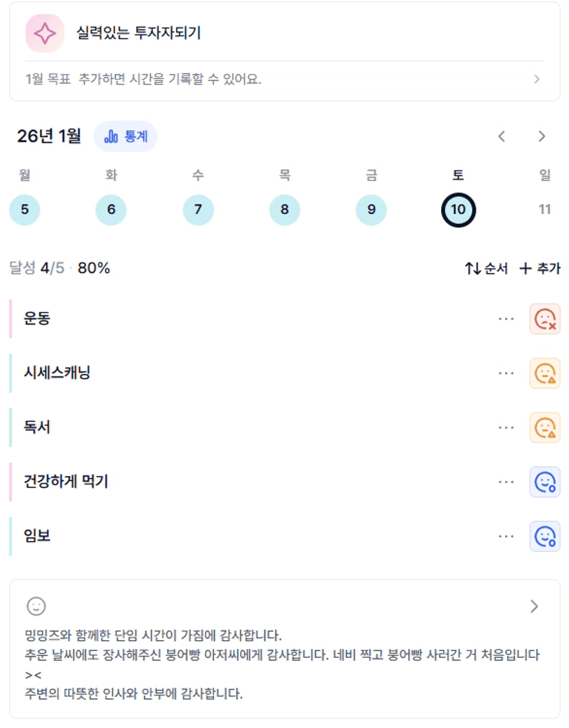Select Sunday the 11th
The height and width of the screenshot is (728, 569).
545,209
